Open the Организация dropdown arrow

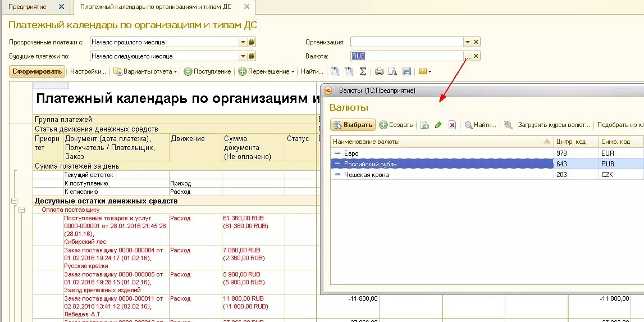[468, 42]
